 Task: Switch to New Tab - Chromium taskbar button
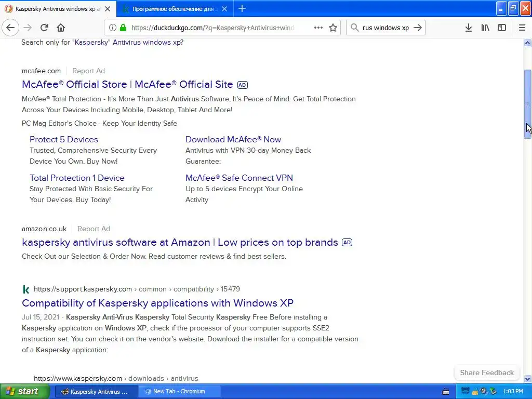[180, 392]
